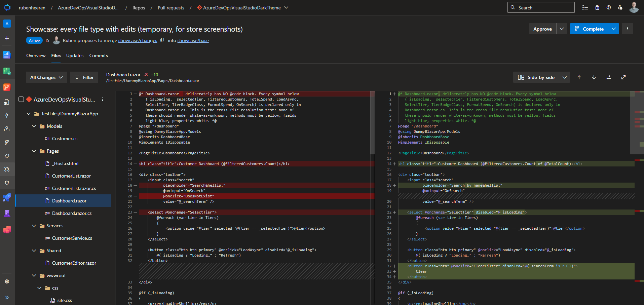Open the Overview hub icon in sidebar
This screenshot has width=644, height=305.
7,55
